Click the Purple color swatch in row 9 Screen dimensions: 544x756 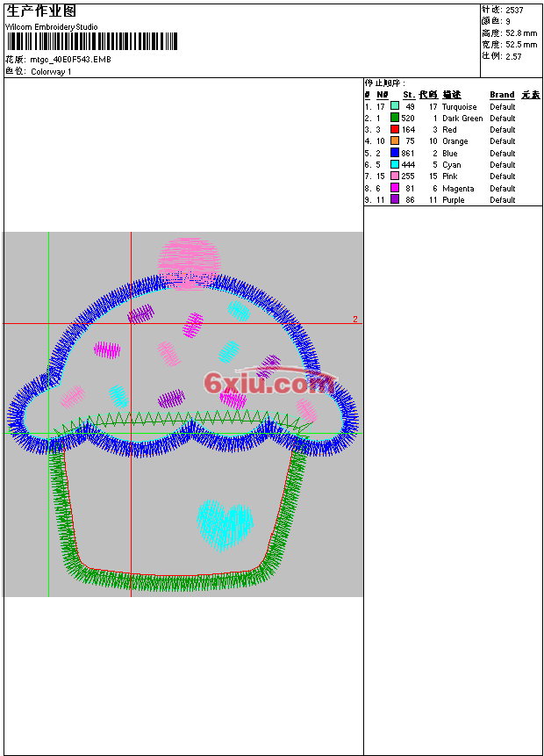[x=395, y=199]
